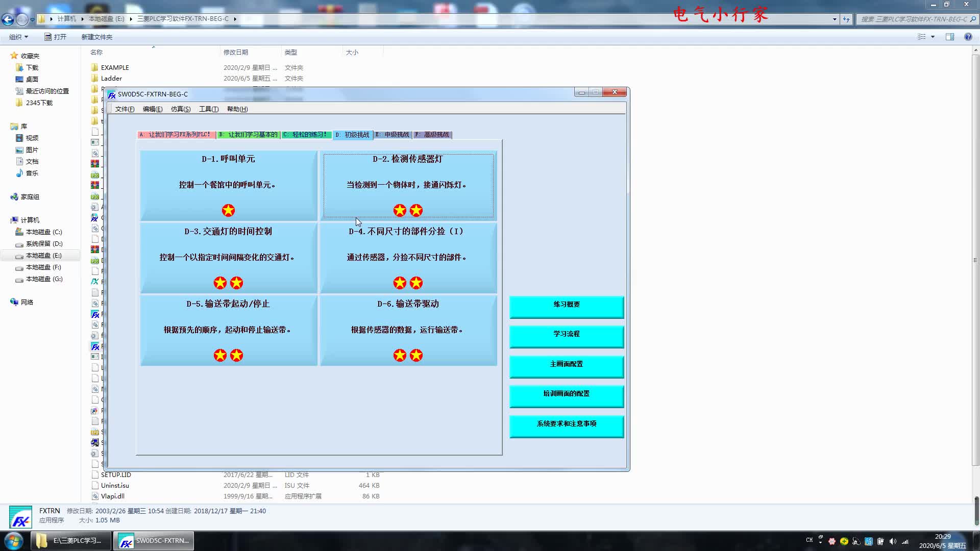Open exercise D-6 输送带驱动
This screenshot has height=551, width=980.
pos(408,331)
